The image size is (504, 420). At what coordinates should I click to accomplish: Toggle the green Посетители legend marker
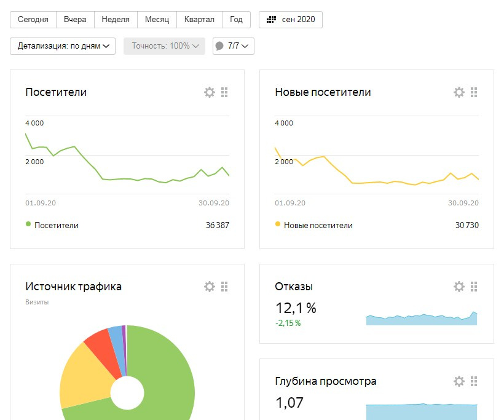click(28, 224)
